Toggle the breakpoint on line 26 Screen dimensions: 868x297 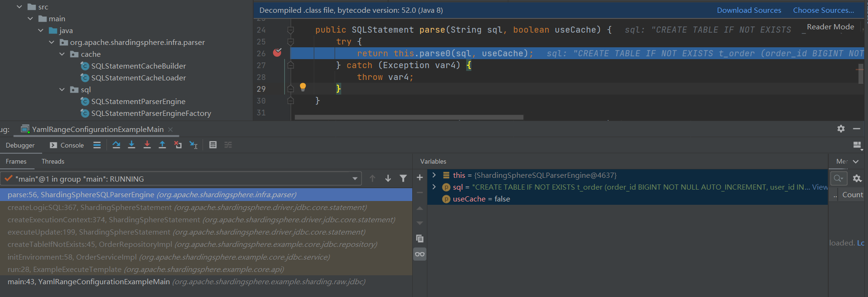277,52
